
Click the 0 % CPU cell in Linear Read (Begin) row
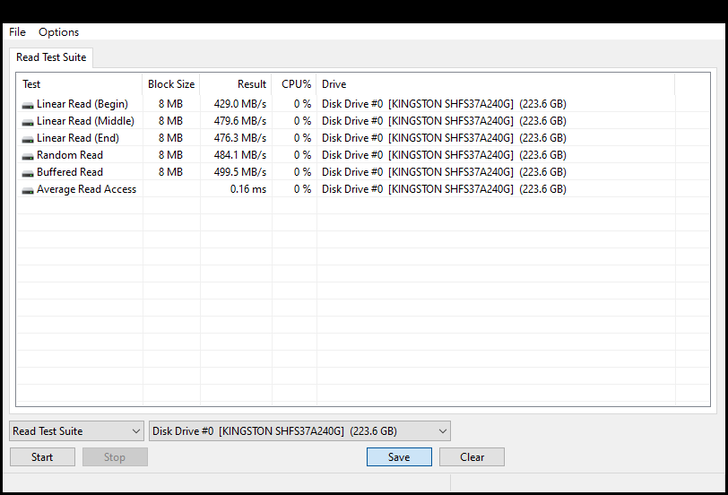pos(302,104)
